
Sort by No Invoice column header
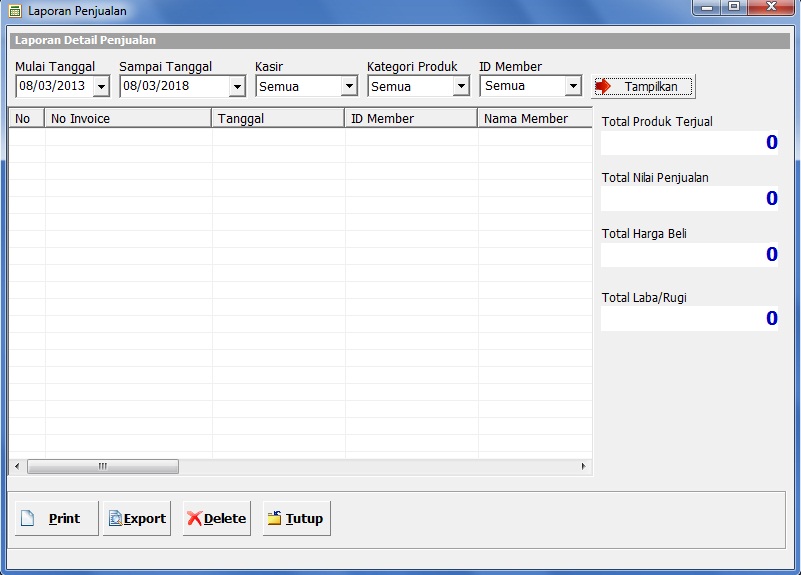(x=128, y=119)
